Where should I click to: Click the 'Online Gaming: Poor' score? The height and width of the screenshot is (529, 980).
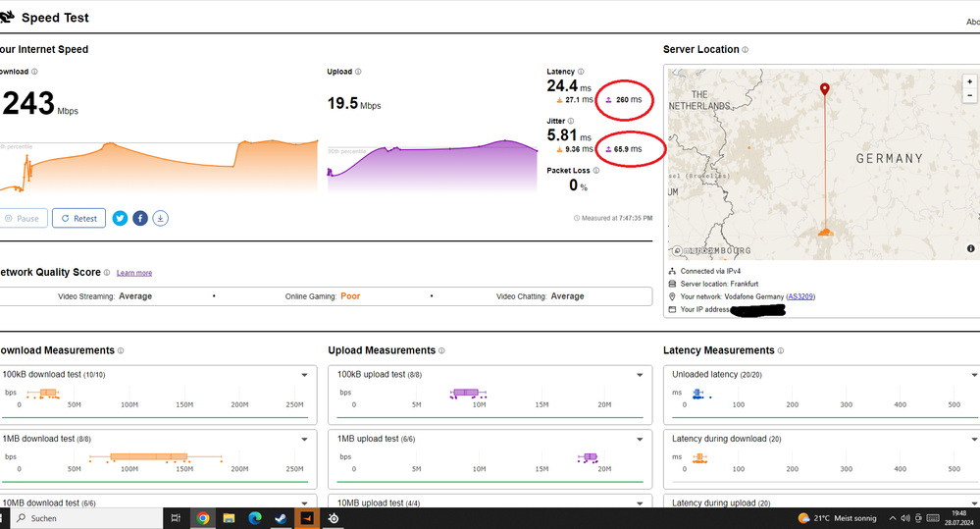pyautogui.click(x=323, y=296)
